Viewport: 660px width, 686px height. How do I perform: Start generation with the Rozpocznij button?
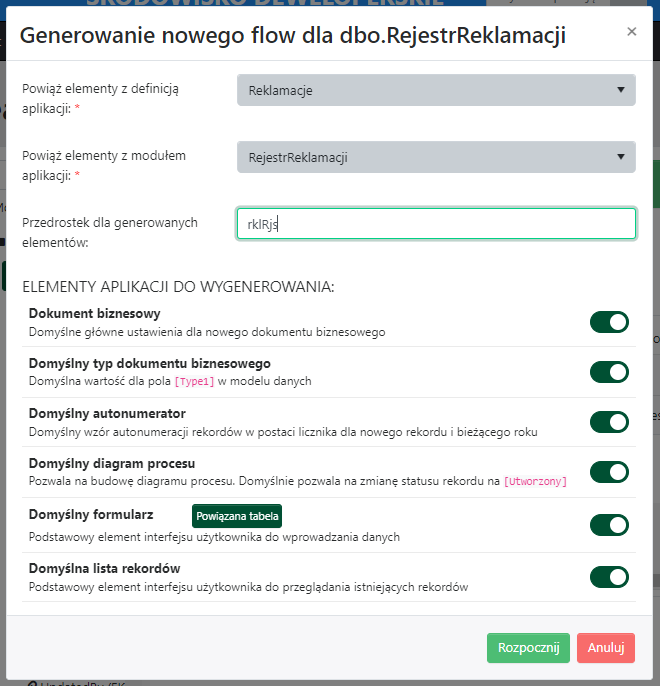pyautogui.click(x=528, y=648)
